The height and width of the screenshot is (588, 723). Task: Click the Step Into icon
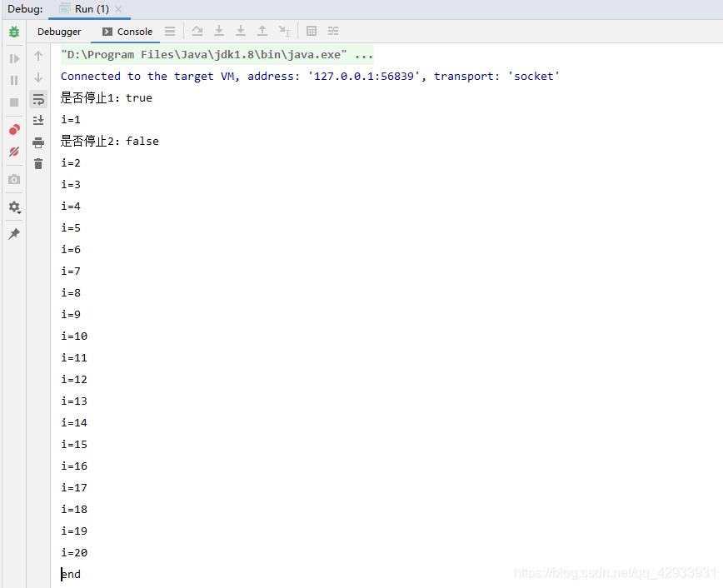pos(219,31)
